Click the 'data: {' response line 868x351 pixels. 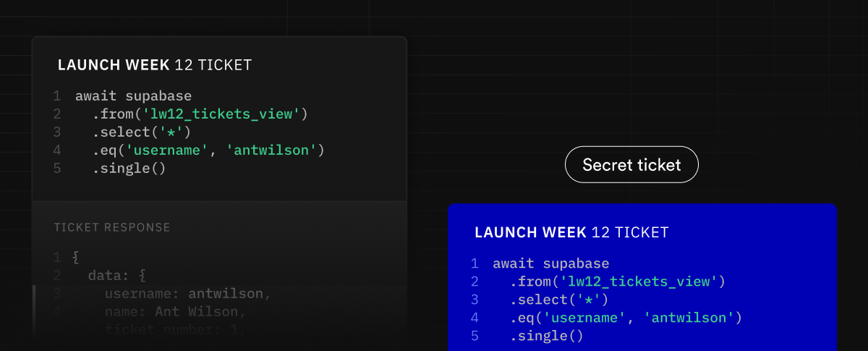click(117, 276)
